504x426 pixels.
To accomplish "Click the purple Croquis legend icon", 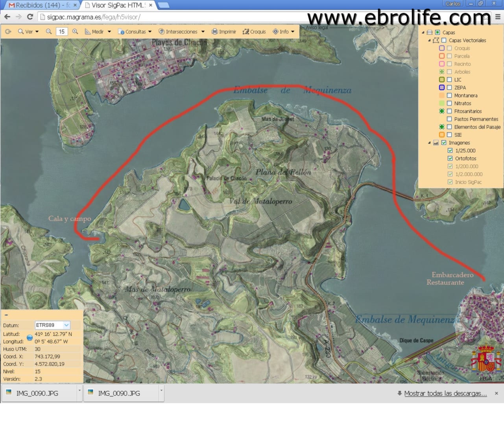I will tap(442, 48).
